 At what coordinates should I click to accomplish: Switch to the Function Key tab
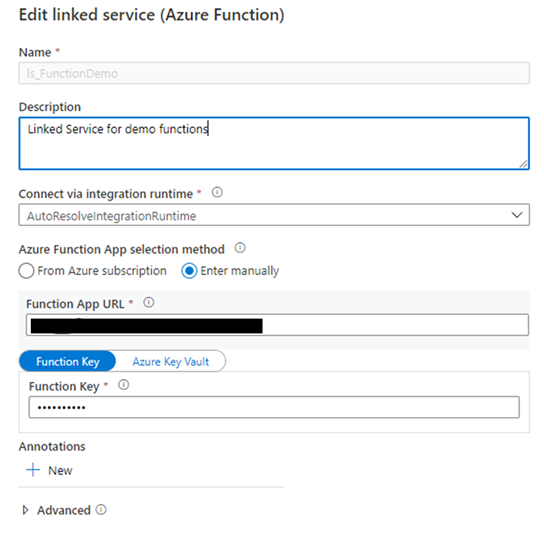click(x=68, y=362)
